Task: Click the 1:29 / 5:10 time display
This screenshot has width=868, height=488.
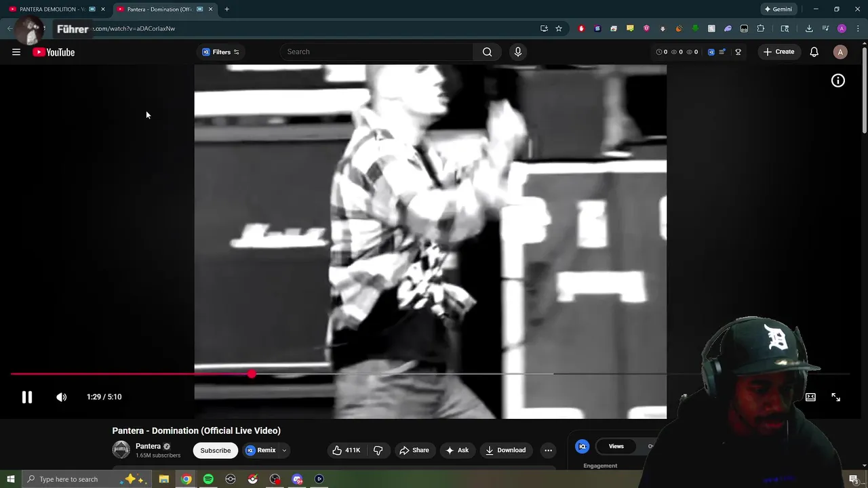Action: 104,397
